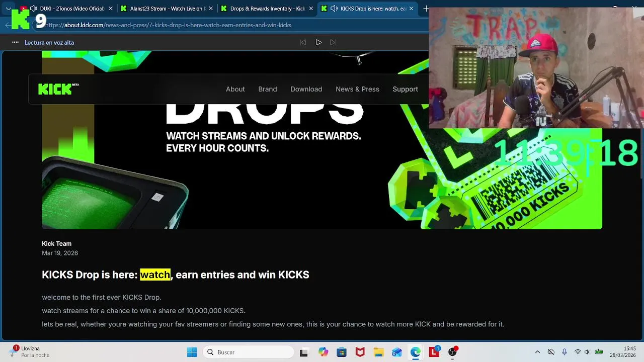The image size is (644, 362).
Task: Click the address bar URL field
Action: pyautogui.click(x=231, y=25)
